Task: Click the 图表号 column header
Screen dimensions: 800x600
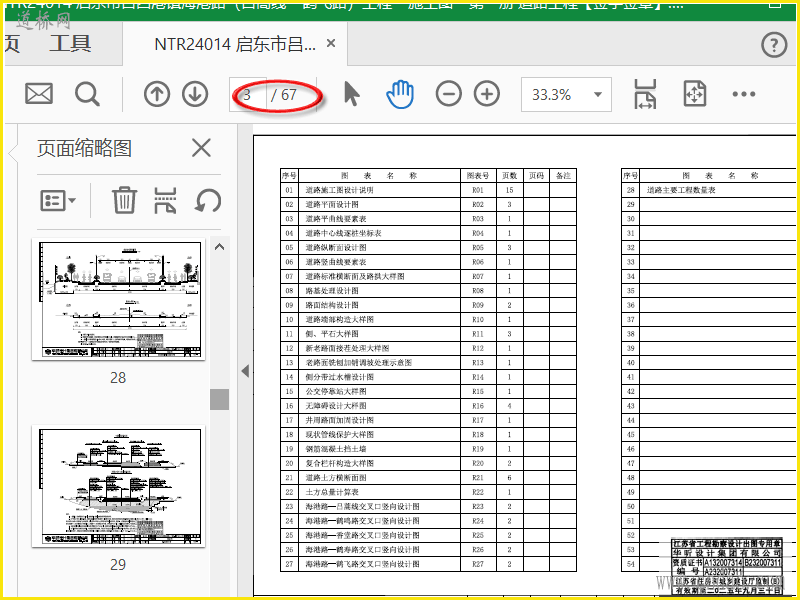Action: 478,176
